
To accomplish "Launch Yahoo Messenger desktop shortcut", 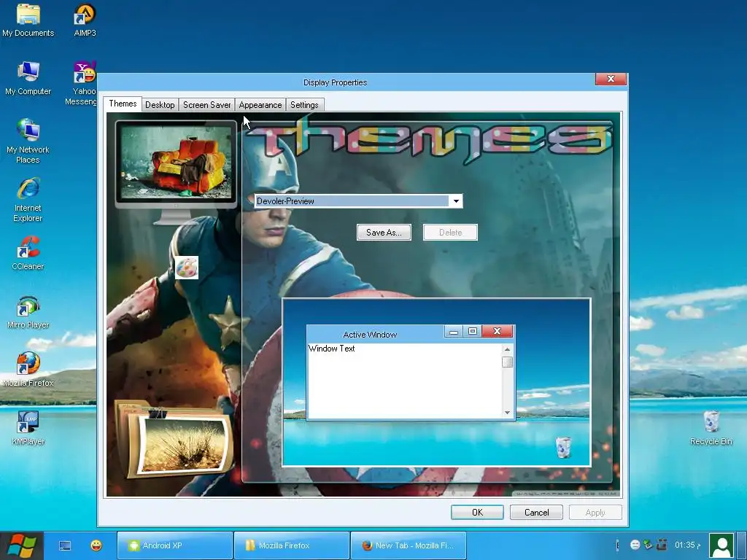I will coord(83,83).
